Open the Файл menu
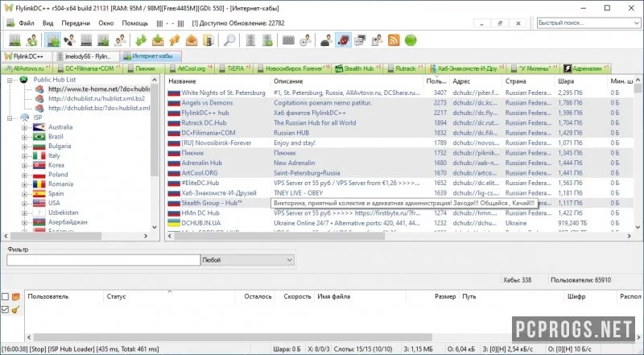 [x=27, y=23]
